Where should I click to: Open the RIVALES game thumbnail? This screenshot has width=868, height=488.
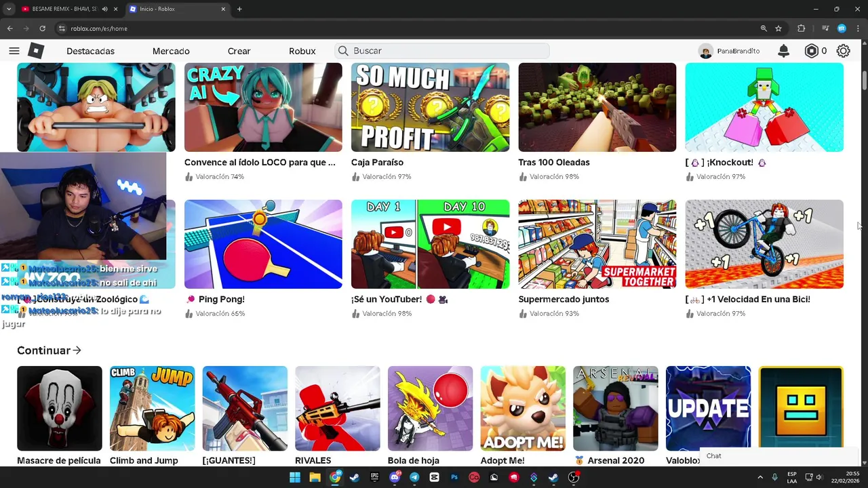pyautogui.click(x=338, y=408)
